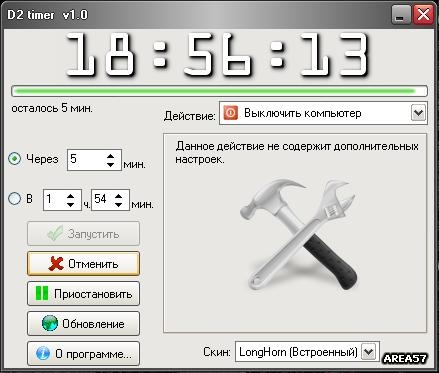
Task: Decrease the hours spinner value
Action: (70, 204)
